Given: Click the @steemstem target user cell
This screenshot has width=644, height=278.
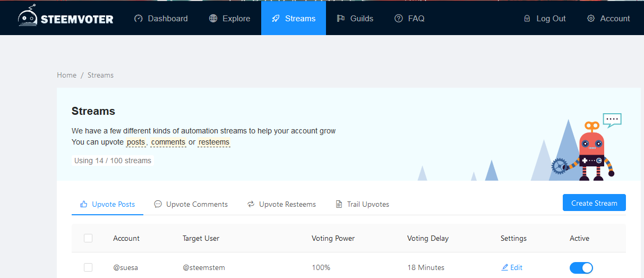Looking at the screenshot, I should point(204,267).
